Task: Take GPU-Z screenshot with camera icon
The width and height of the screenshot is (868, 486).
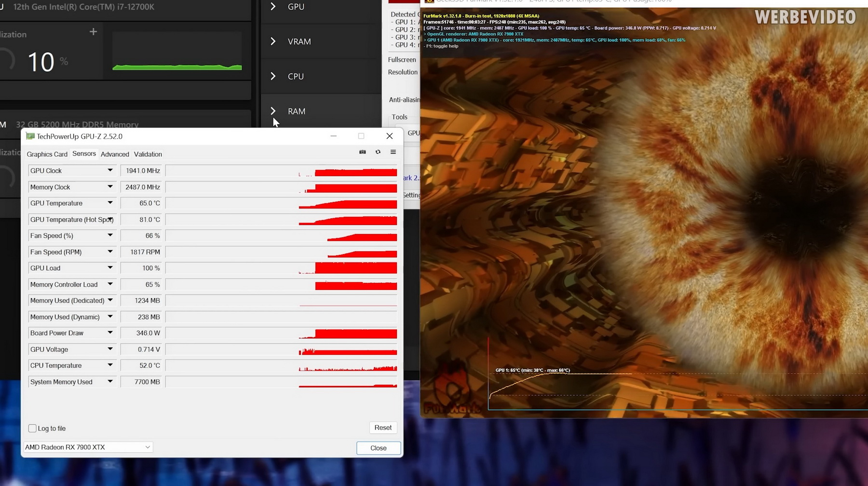Action: [x=363, y=152]
